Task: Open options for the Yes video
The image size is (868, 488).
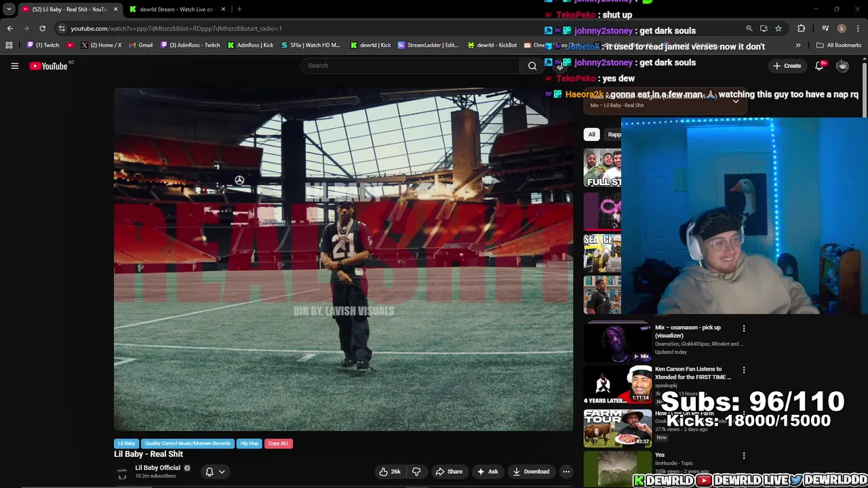Action: pos(744,456)
